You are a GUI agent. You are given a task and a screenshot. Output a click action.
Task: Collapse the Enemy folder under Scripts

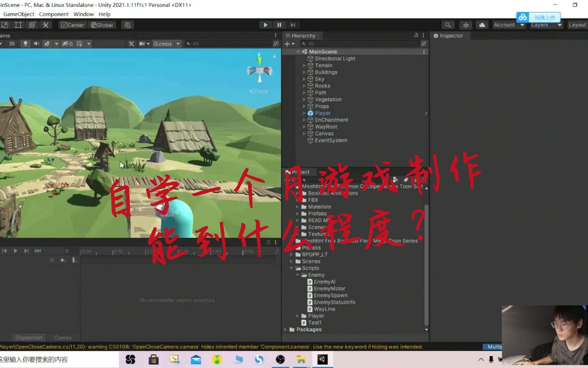coord(297,275)
